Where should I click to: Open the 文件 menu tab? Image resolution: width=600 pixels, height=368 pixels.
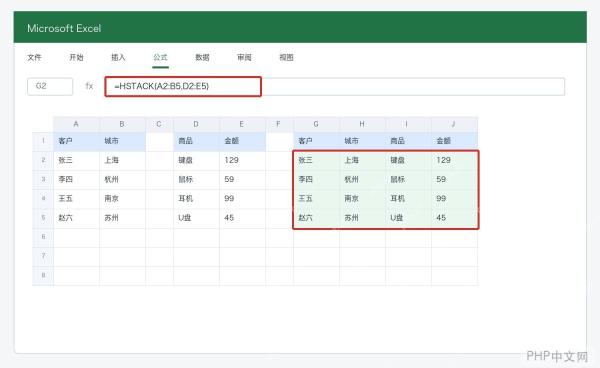click(34, 57)
